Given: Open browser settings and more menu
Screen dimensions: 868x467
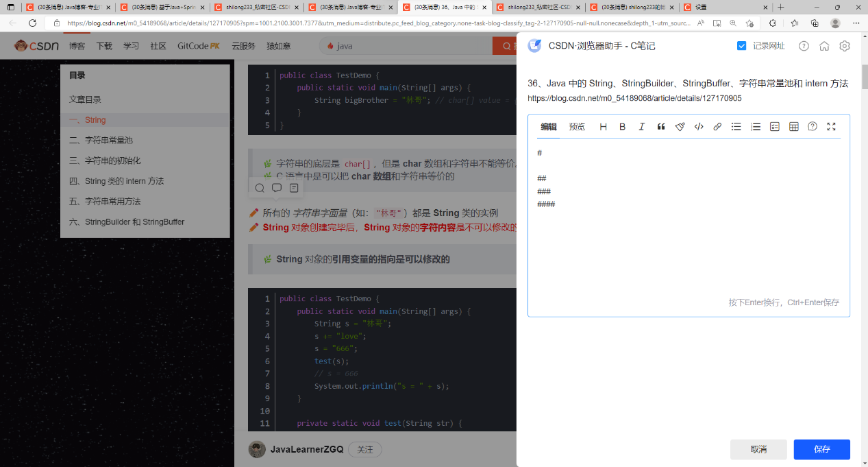Looking at the screenshot, I should tap(856, 23).
